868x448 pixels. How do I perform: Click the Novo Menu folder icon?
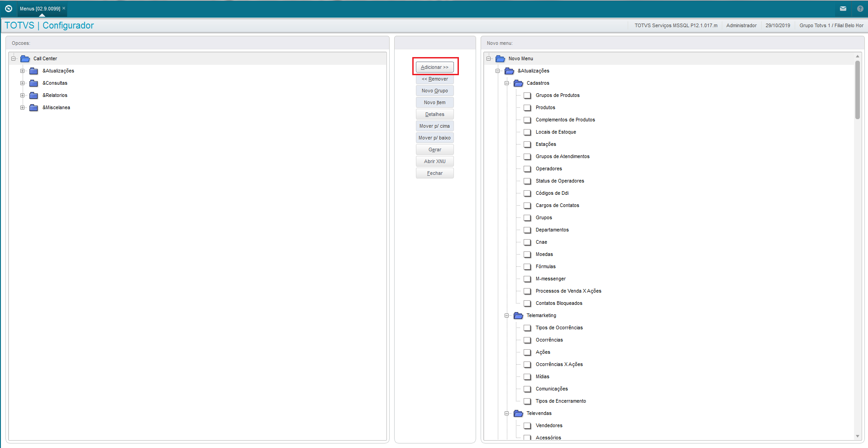pyautogui.click(x=500, y=58)
